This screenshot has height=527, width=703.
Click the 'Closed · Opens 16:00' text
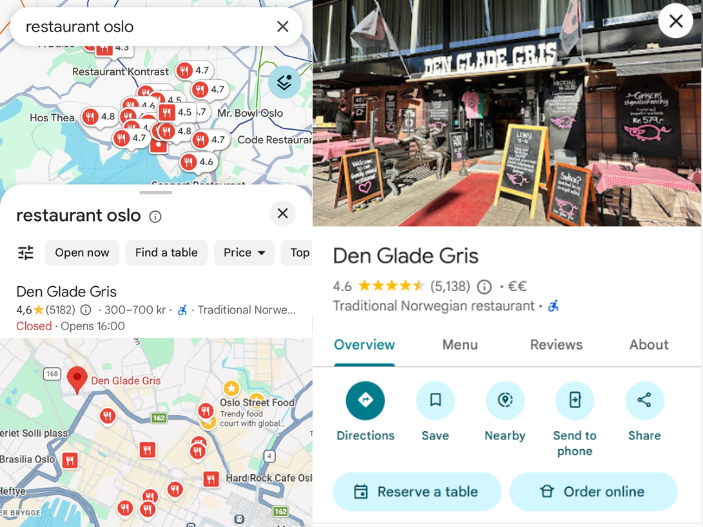point(70,326)
